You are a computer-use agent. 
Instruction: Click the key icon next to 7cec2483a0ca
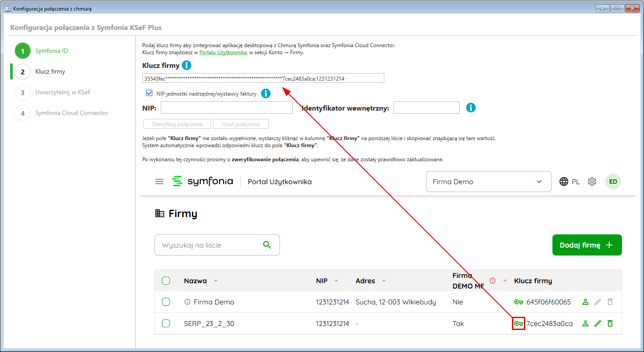coord(519,324)
